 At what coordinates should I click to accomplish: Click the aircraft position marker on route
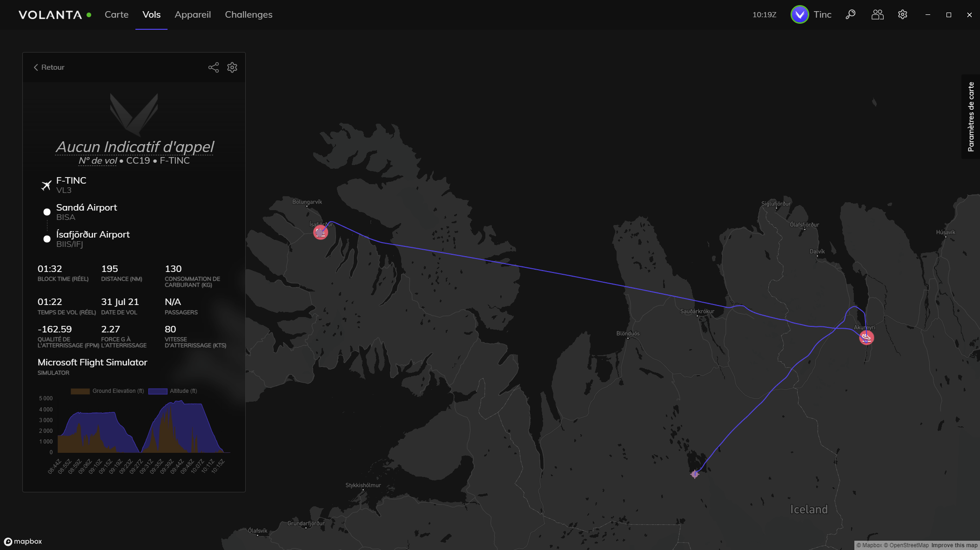[x=695, y=474]
